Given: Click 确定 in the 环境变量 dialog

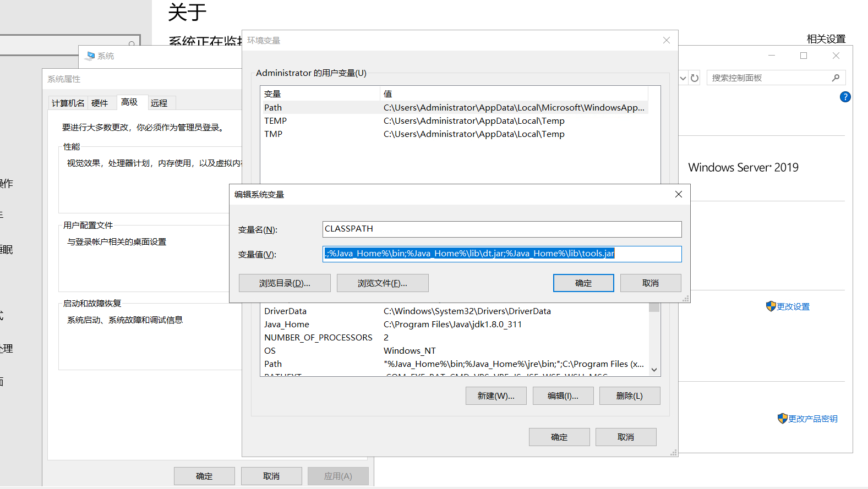Looking at the screenshot, I should pyautogui.click(x=559, y=437).
